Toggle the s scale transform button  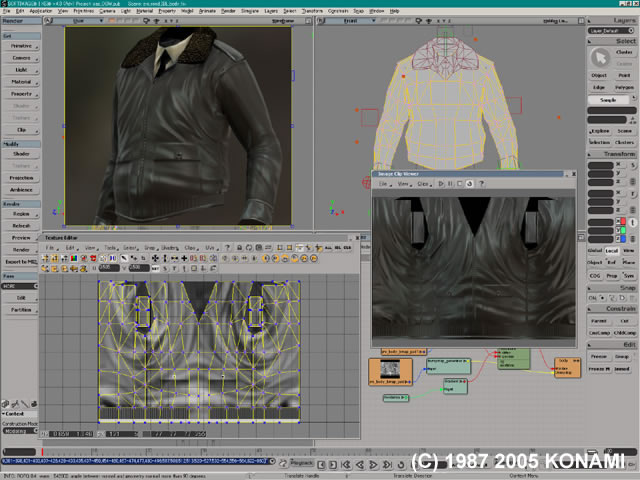pos(633,165)
